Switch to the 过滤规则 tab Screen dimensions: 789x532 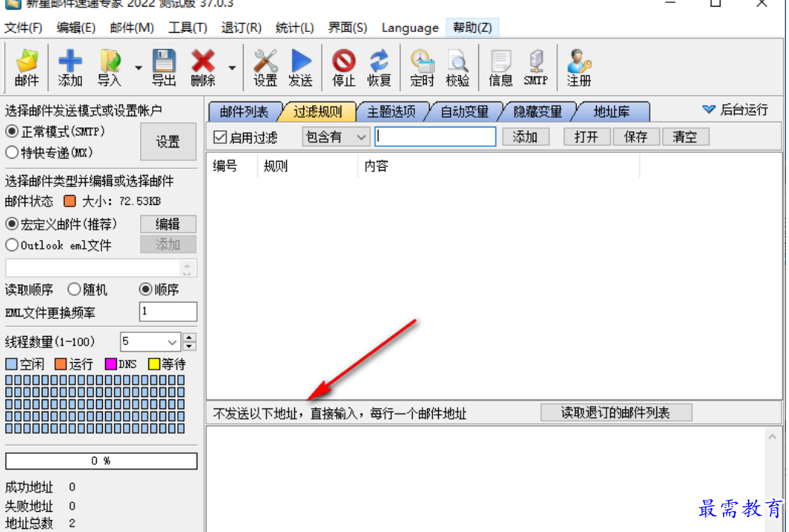(317, 112)
